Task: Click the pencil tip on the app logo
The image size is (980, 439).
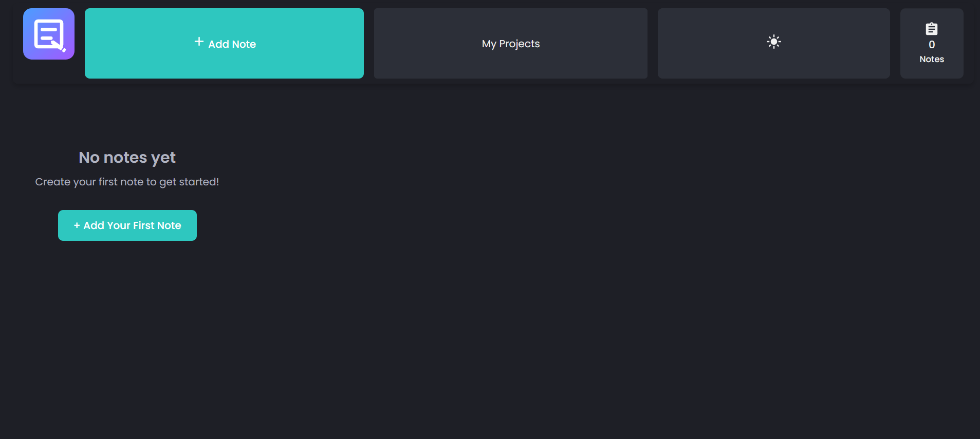Action: coord(64,50)
